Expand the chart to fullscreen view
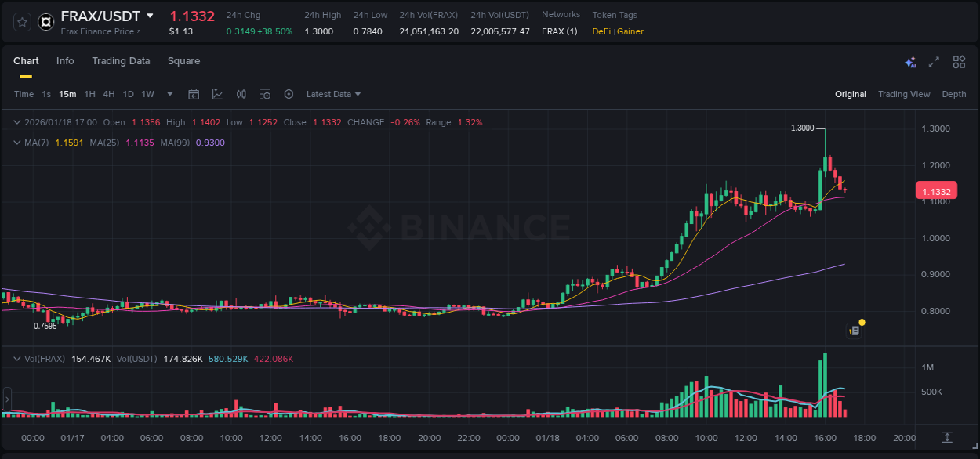Image resolution: width=980 pixels, height=459 pixels. [933, 61]
